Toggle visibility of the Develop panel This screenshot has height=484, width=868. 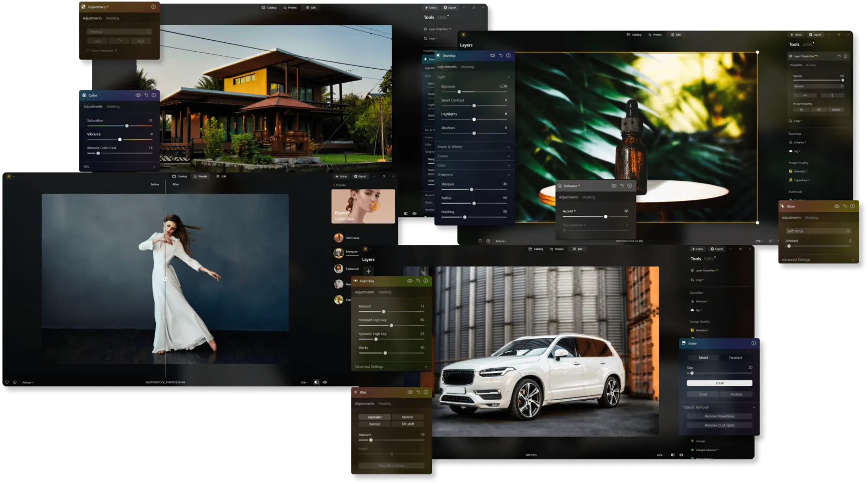coord(492,55)
